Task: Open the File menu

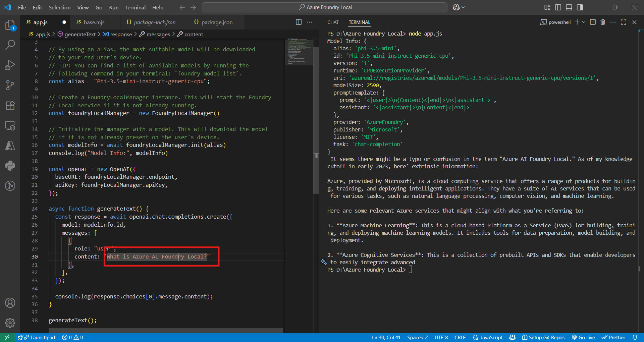Action: [22, 7]
